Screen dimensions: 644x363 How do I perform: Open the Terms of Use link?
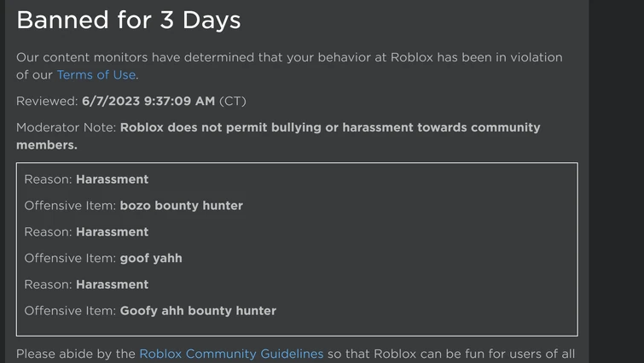coord(96,74)
